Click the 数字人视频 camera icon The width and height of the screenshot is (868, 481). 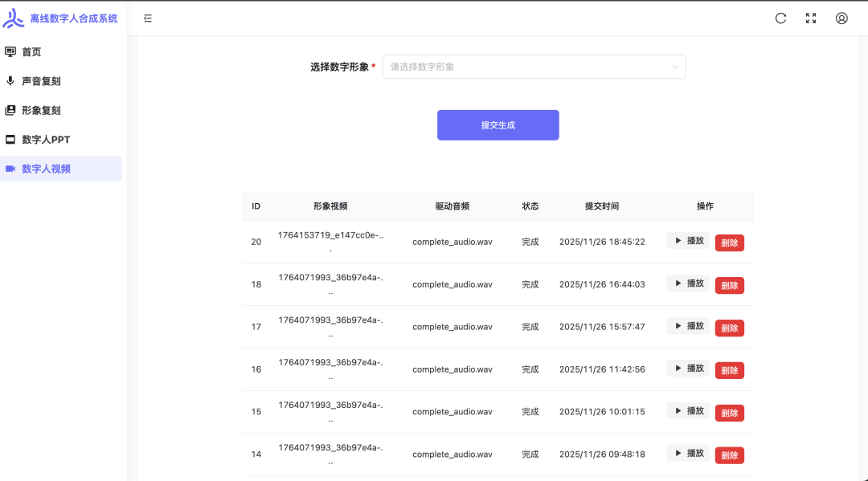pos(10,169)
